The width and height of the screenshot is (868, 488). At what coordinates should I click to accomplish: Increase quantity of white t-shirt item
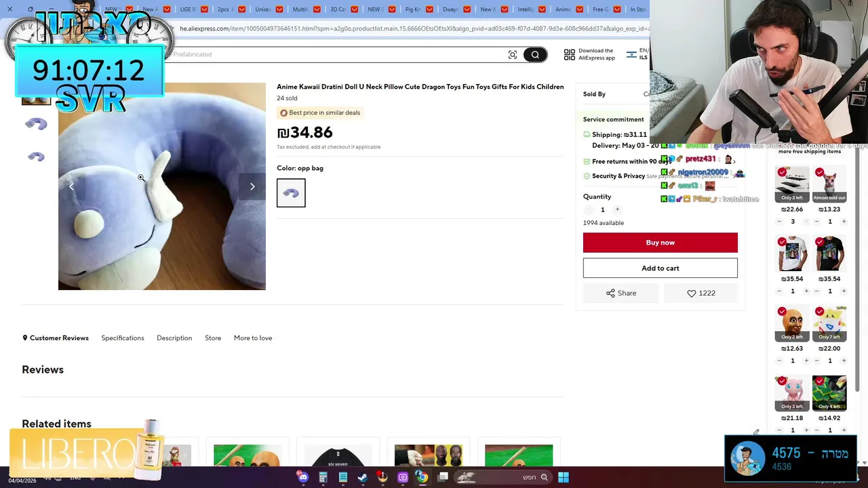806,291
